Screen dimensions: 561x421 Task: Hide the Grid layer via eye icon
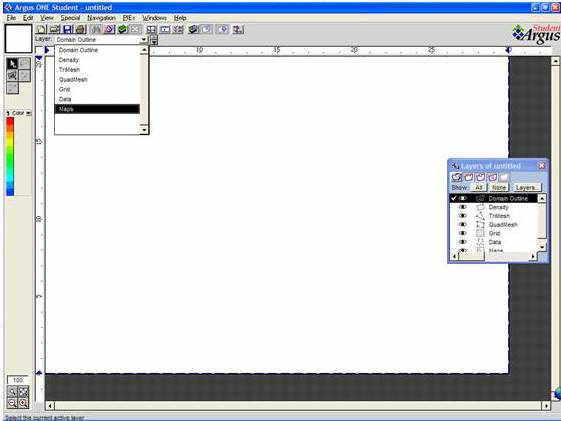point(463,233)
